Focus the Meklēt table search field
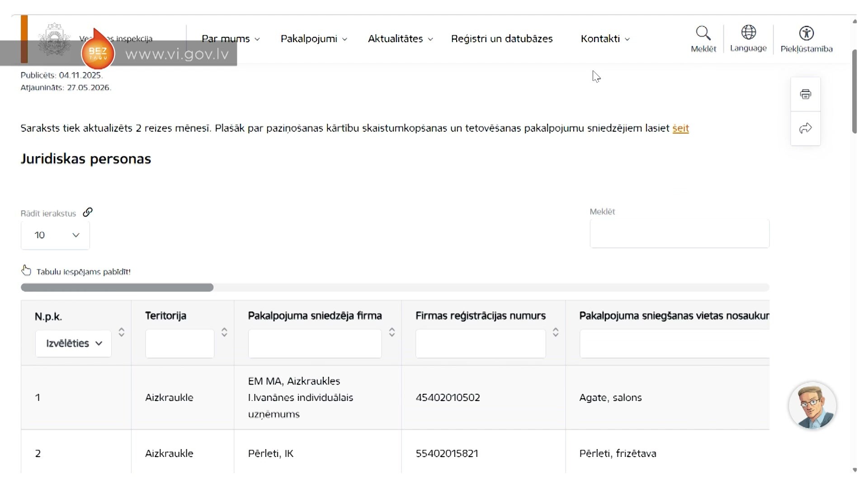The height and width of the screenshot is (488, 868). (x=679, y=234)
